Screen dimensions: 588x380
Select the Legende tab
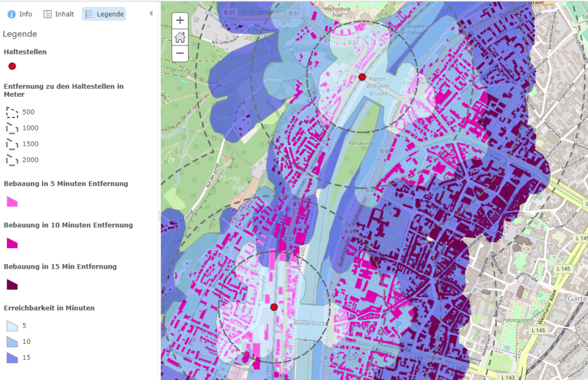pyautogui.click(x=104, y=15)
